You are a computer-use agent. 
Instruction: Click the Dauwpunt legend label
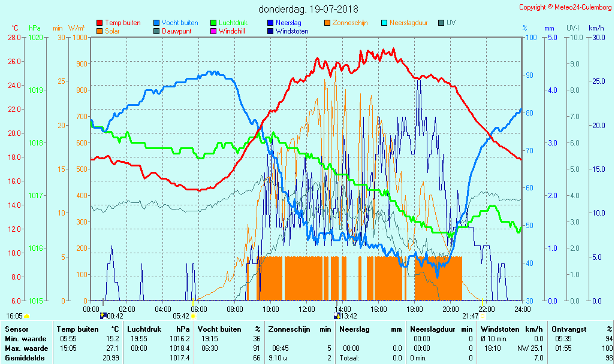176,31
